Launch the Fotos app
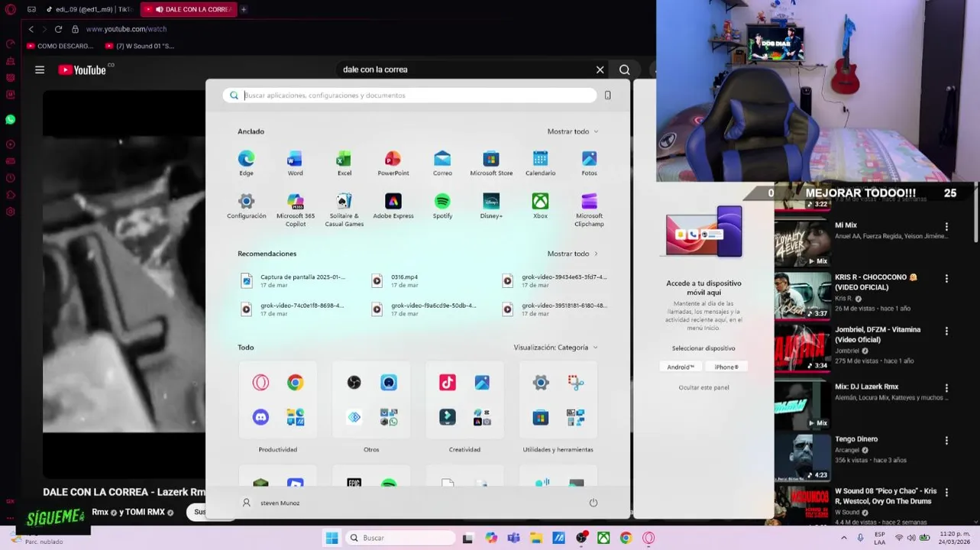This screenshot has width=980, height=550. point(589,163)
